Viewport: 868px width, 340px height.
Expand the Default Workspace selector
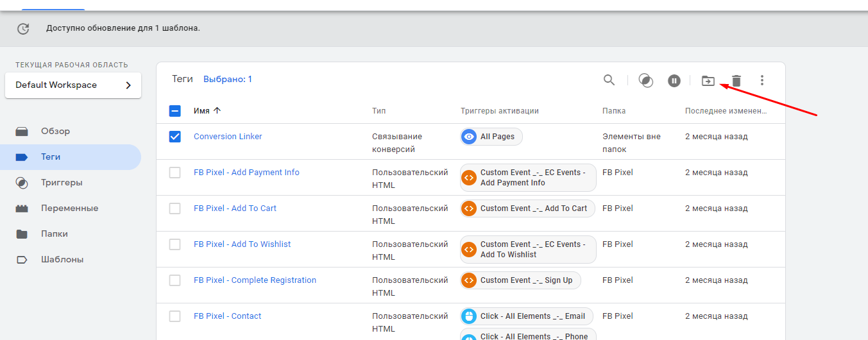point(73,85)
